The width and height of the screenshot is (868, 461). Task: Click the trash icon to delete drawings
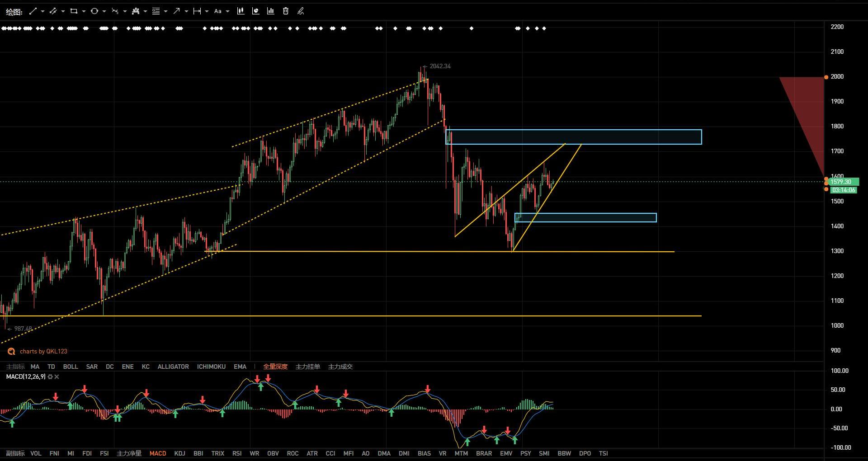(286, 11)
